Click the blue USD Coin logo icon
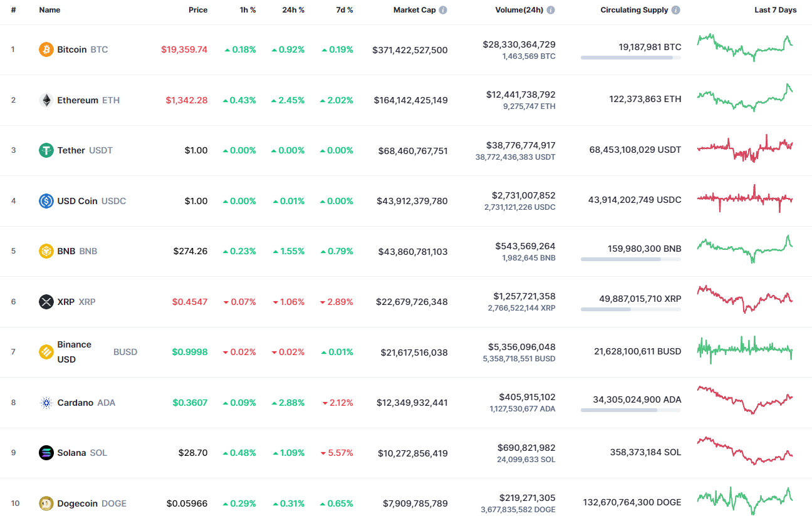812x526 pixels. point(46,201)
